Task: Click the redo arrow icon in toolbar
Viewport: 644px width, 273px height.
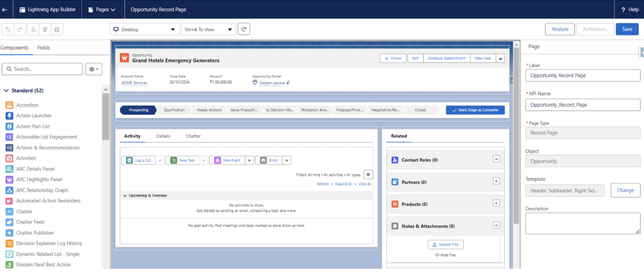Action: pos(19,29)
